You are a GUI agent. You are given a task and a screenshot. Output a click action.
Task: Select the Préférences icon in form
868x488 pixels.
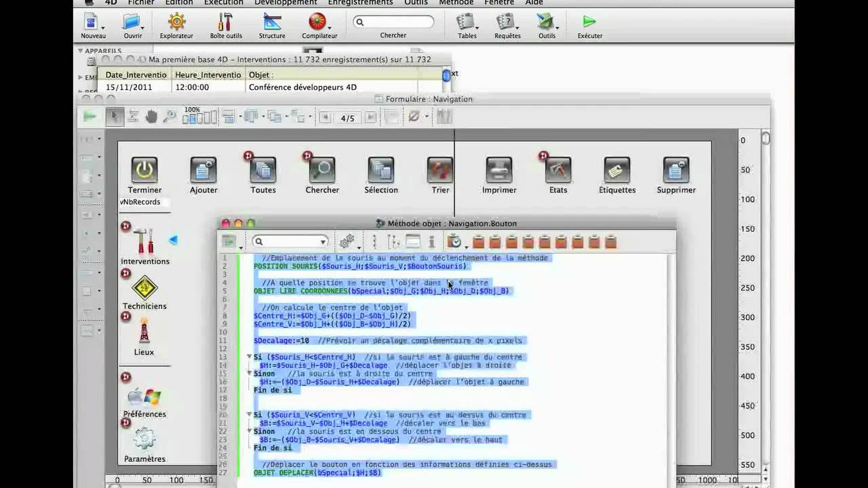tap(144, 397)
